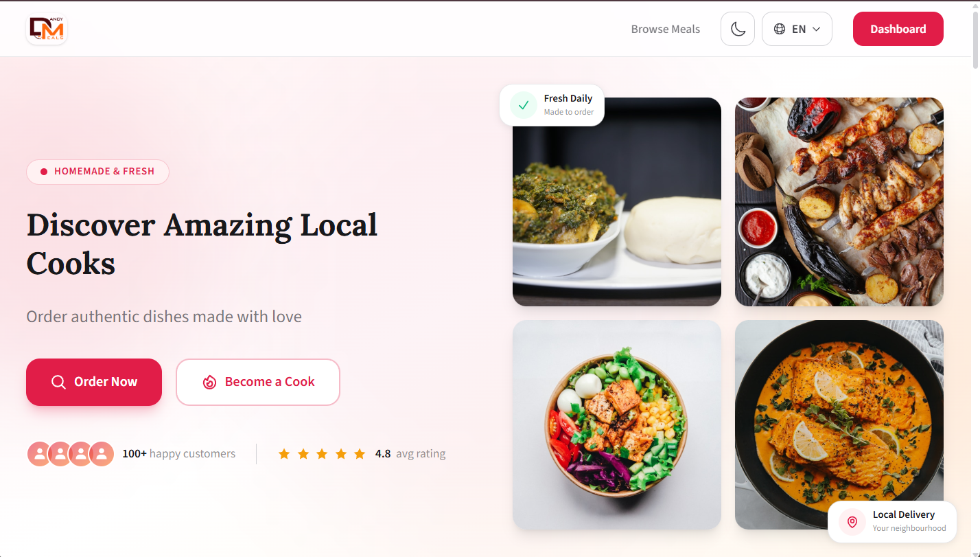Image resolution: width=980 pixels, height=557 pixels.
Task: Click the fifth orange rating star
Action: point(360,454)
